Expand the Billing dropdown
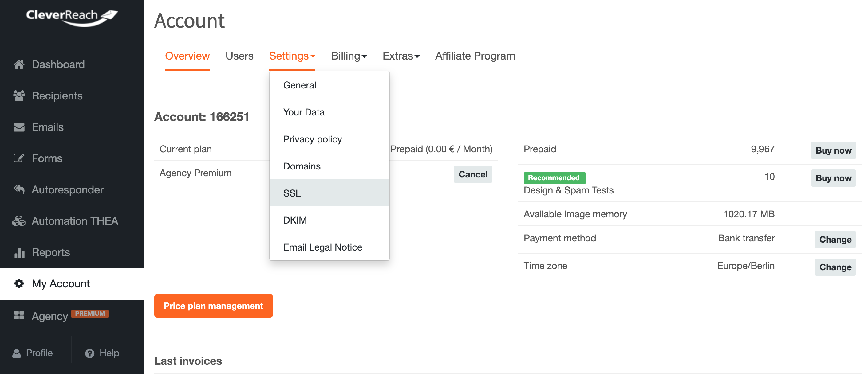The image size is (868, 374). point(349,56)
